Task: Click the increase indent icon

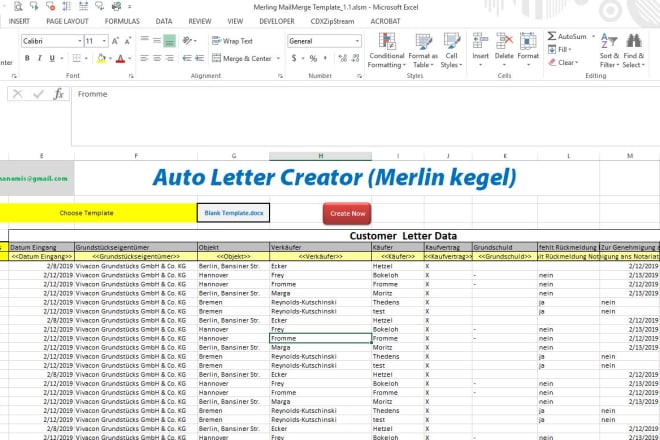Action: pyautogui.click(x=200, y=58)
